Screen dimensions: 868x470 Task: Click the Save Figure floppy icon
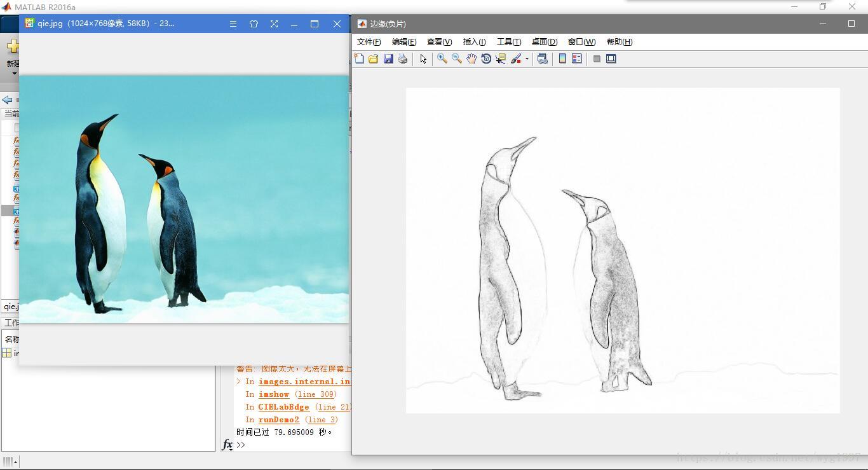(388, 59)
